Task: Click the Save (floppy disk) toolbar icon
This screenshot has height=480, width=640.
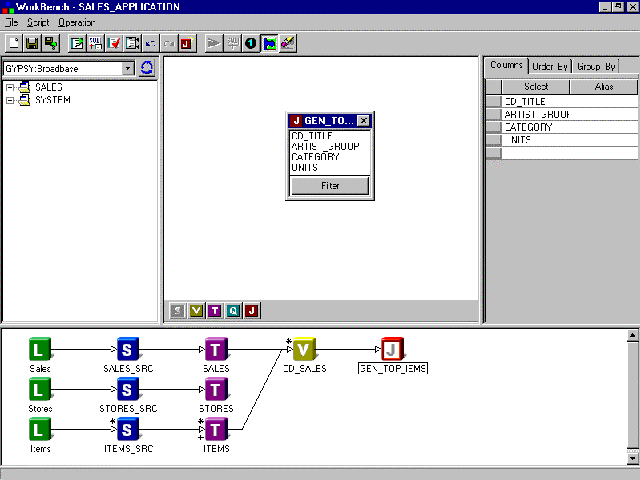Action: coord(32,43)
